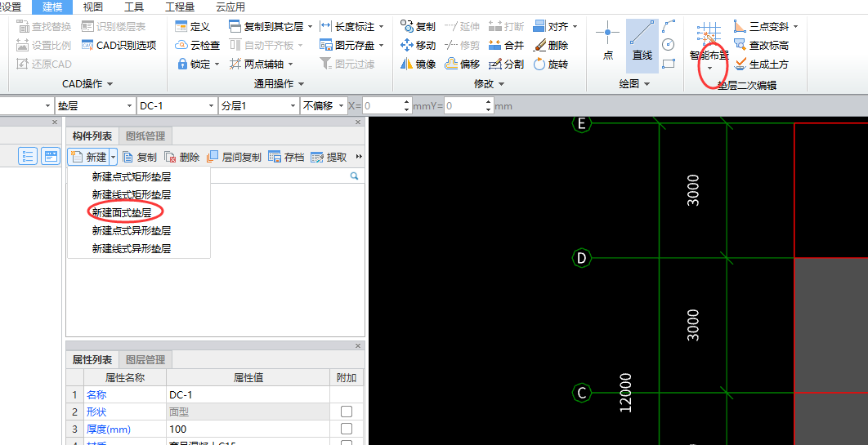Expand the 复制到其它层 dropdown

pos(310,26)
